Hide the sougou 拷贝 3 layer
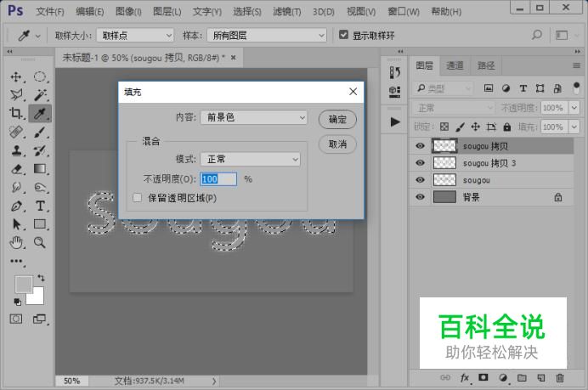Viewport: 588px width, 390px height. [x=420, y=163]
